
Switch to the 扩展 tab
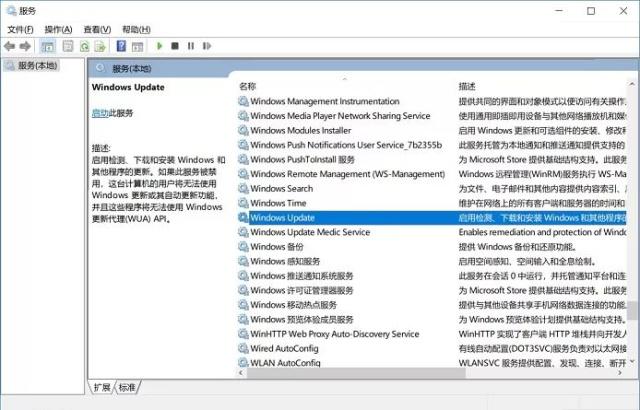pos(102,387)
